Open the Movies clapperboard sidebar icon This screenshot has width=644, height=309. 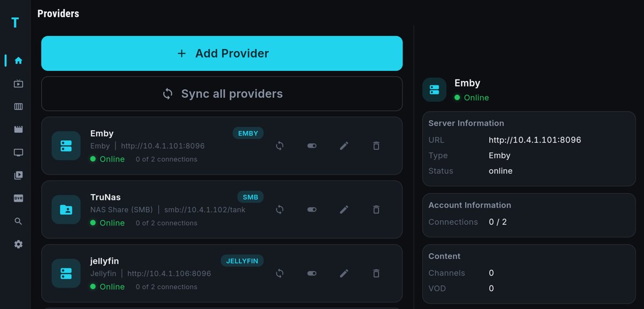18,130
